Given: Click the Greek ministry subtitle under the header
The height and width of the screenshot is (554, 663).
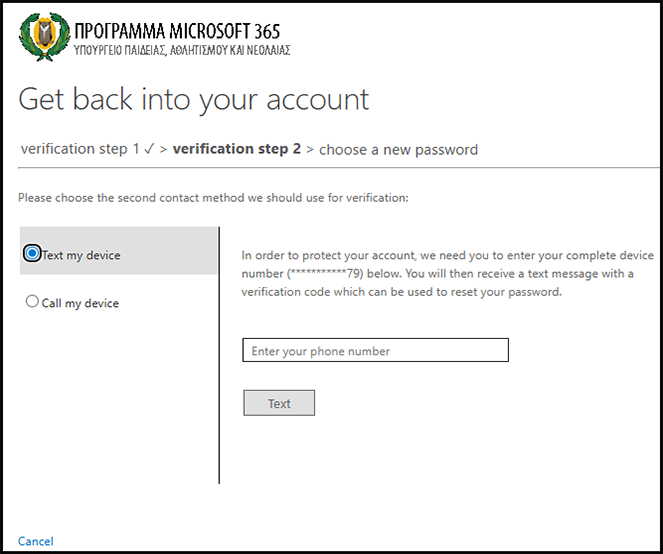Looking at the screenshot, I should click(x=183, y=51).
